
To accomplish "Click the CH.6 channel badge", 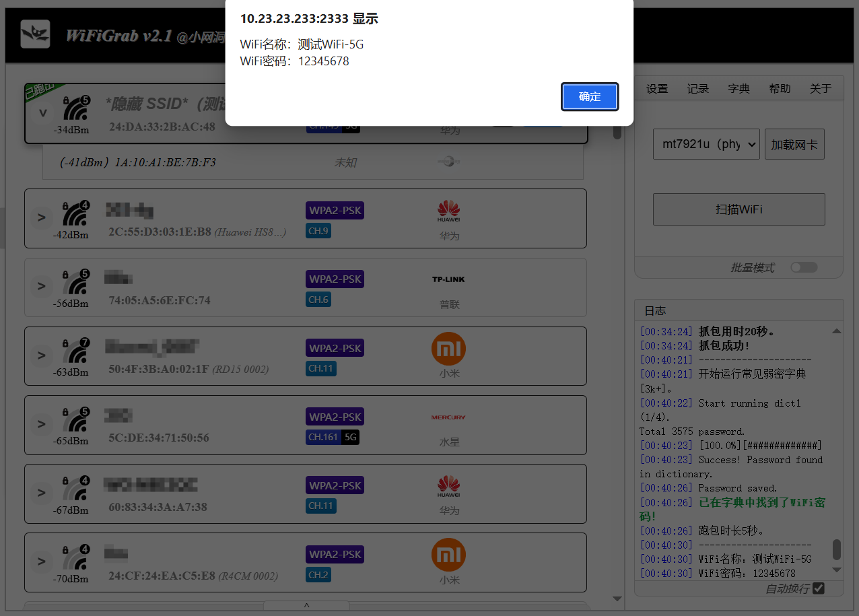I will [318, 300].
